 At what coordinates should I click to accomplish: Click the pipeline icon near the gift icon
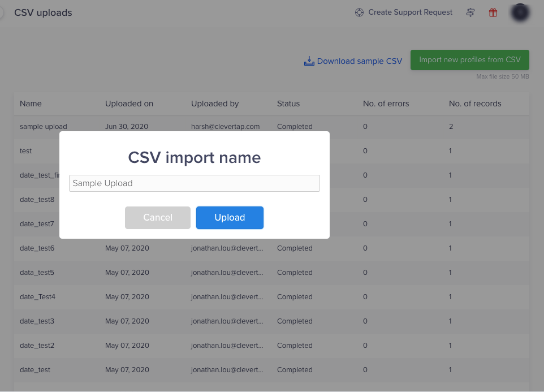470,12
